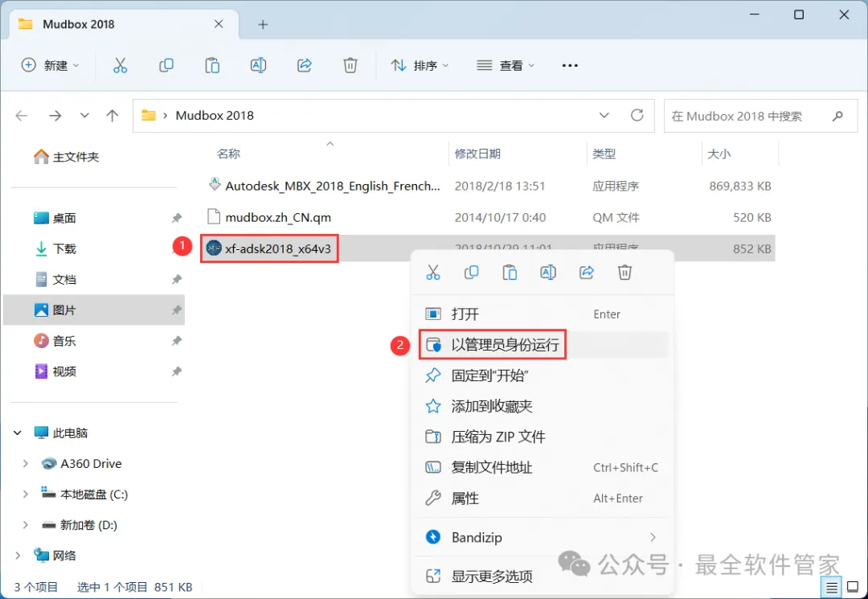Open 图片 in the sidebar
Screen dimensions: 868x599
pos(94,310)
